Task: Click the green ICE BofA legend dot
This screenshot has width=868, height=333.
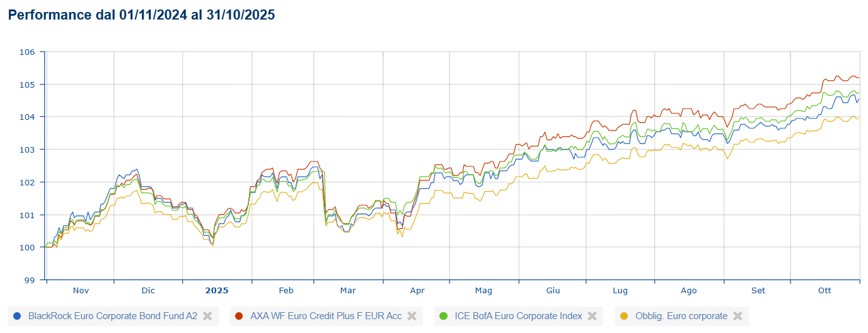Action: point(443,316)
